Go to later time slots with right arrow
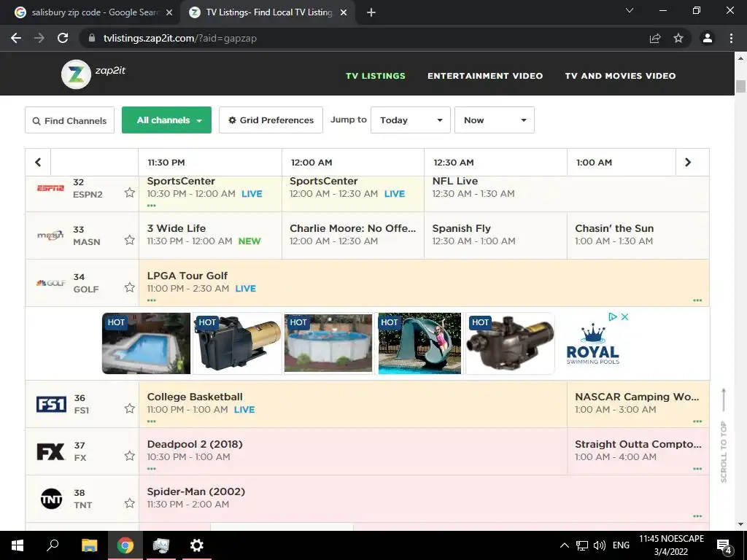747x560 pixels. (x=687, y=163)
